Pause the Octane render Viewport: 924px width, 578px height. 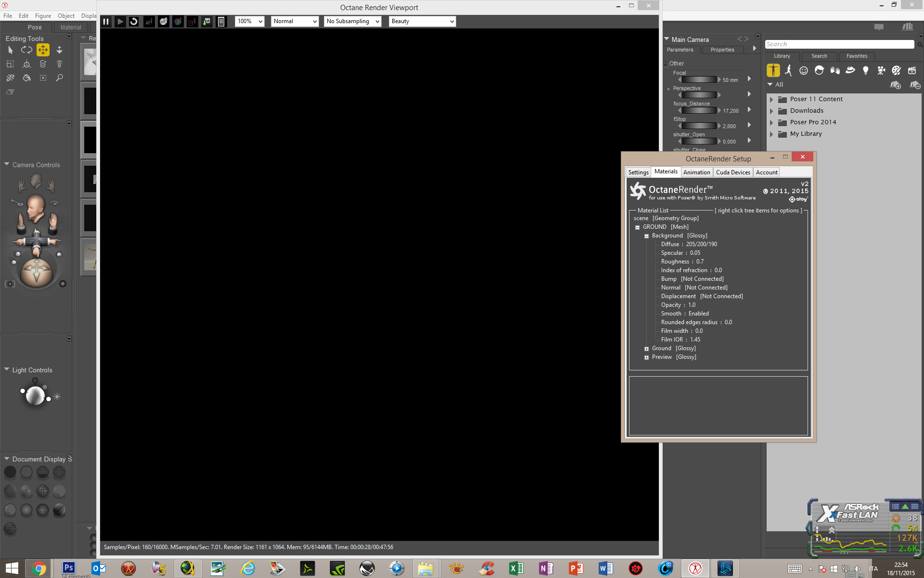pyautogui.click(x=106, y=22)
